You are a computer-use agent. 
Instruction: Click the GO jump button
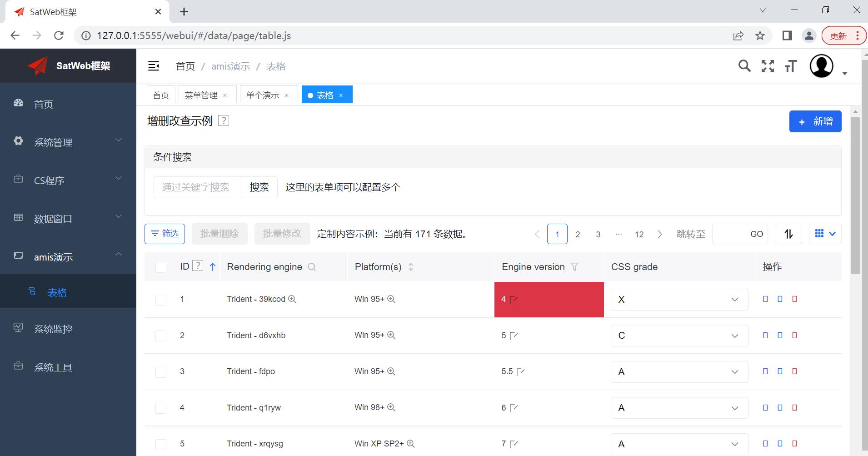pyautogui.click(x=757, y=234)
